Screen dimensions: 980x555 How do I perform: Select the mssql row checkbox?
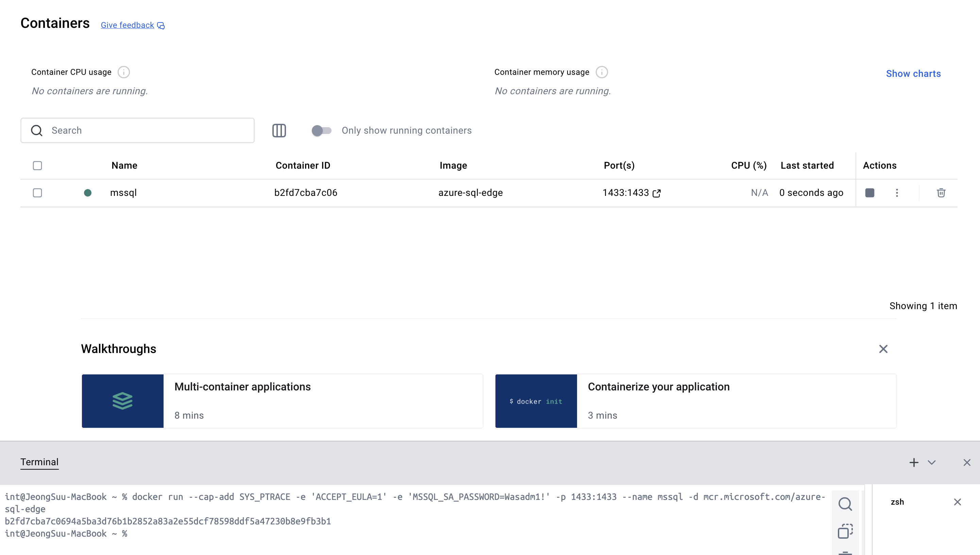pyautogui.click(x=37, y=193)
